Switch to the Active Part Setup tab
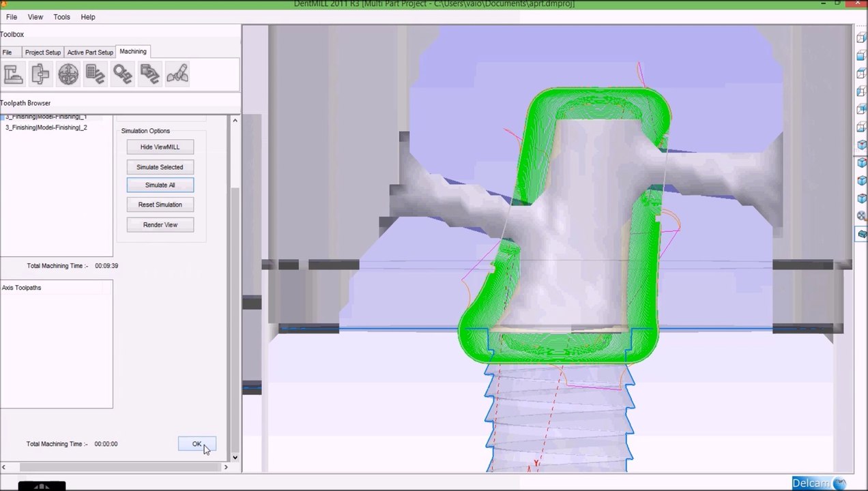This screenshot has height=491, width=868. pyautogui.click(x=90, y=53)
